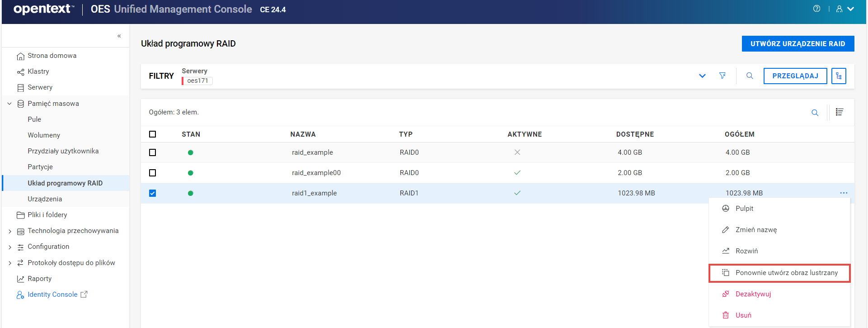Open the server tree view icon

click(x=839, y=76)
